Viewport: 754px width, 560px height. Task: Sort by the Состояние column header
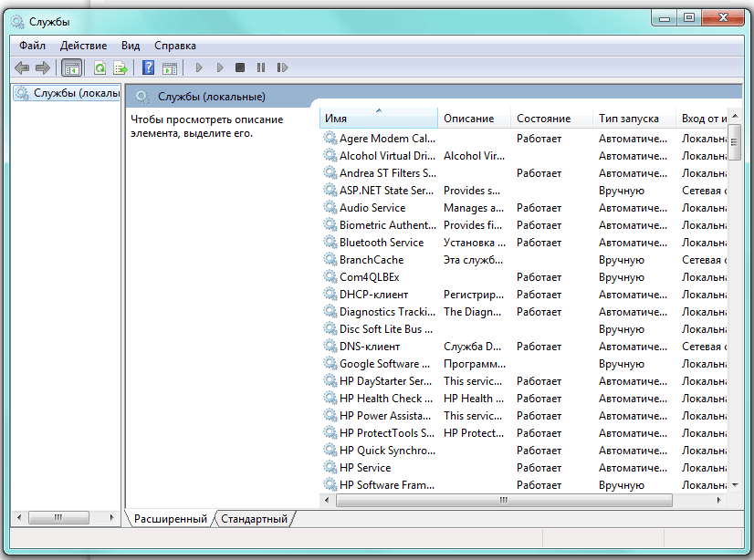tap(543, 119)
